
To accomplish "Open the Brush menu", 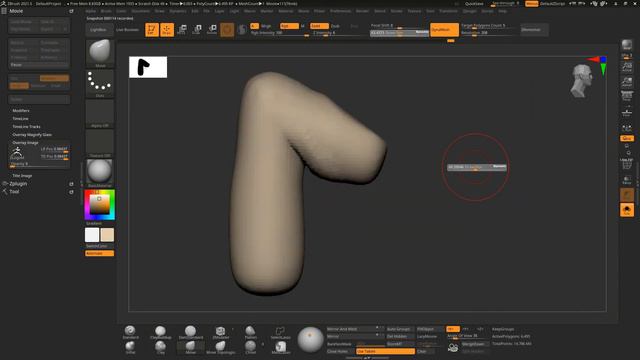I will 106,11.
